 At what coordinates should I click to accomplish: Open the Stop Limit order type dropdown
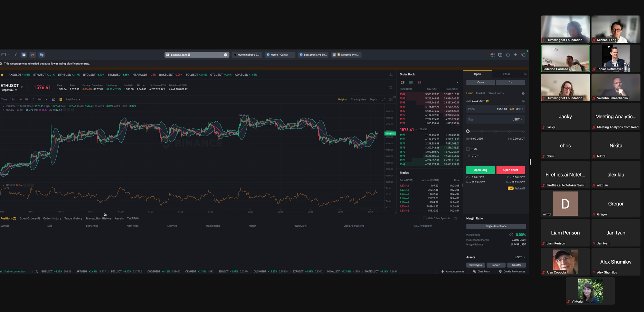click(x=496, y=93)
